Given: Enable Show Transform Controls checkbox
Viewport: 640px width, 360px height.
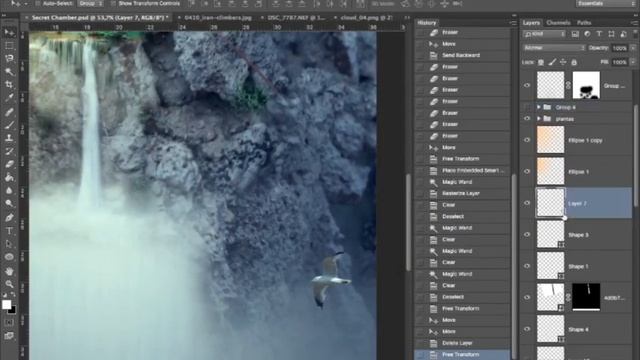Looking at the screenshot, I should [x=113, y=4].
